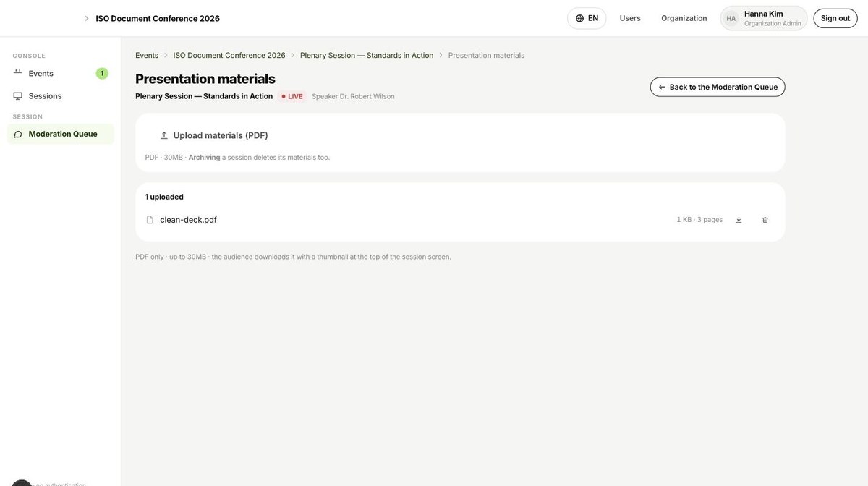Click ISO Document Conference 2026 header title
The height and width of the screenshot is (486, 868).
click(x=158, y=18)
